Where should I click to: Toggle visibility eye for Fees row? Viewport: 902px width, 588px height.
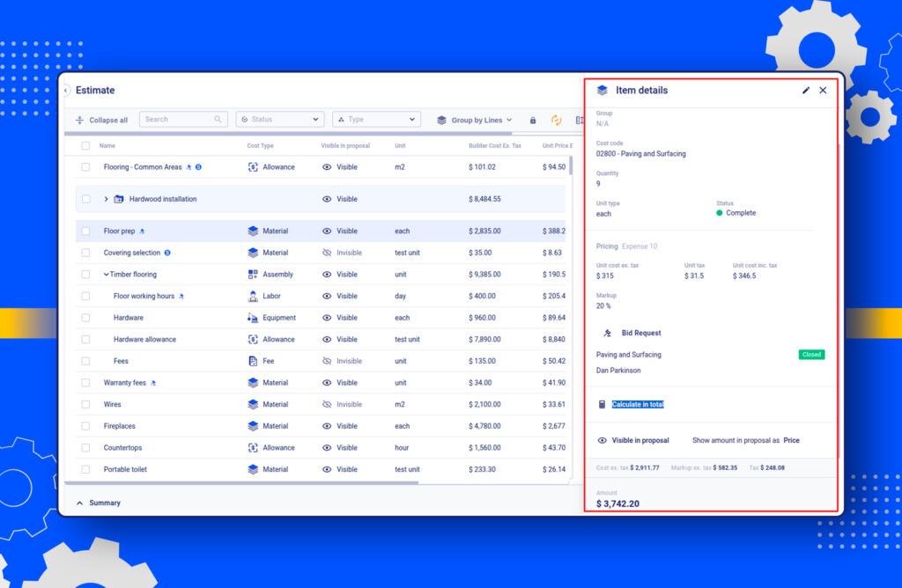pos(327,361)
